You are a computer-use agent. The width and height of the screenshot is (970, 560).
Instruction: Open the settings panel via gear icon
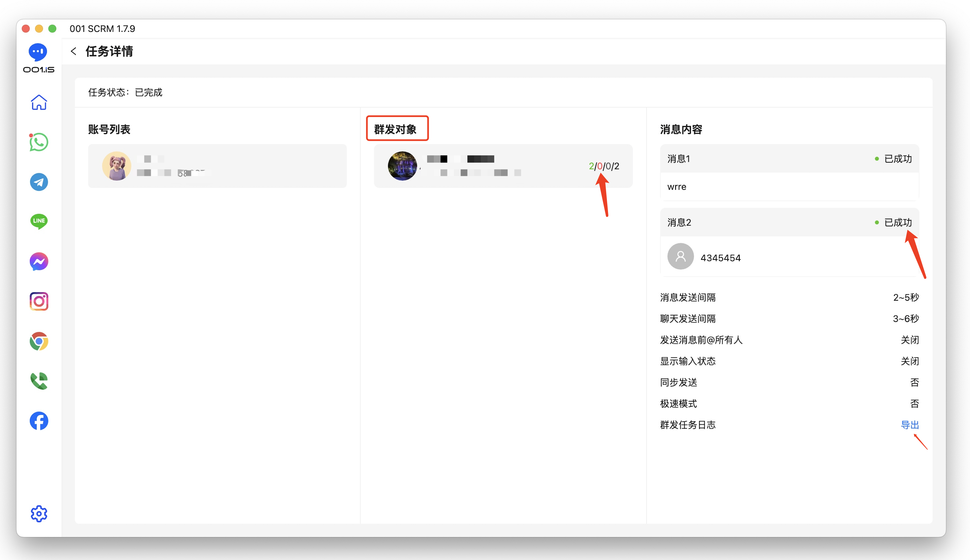click(38, 513)
